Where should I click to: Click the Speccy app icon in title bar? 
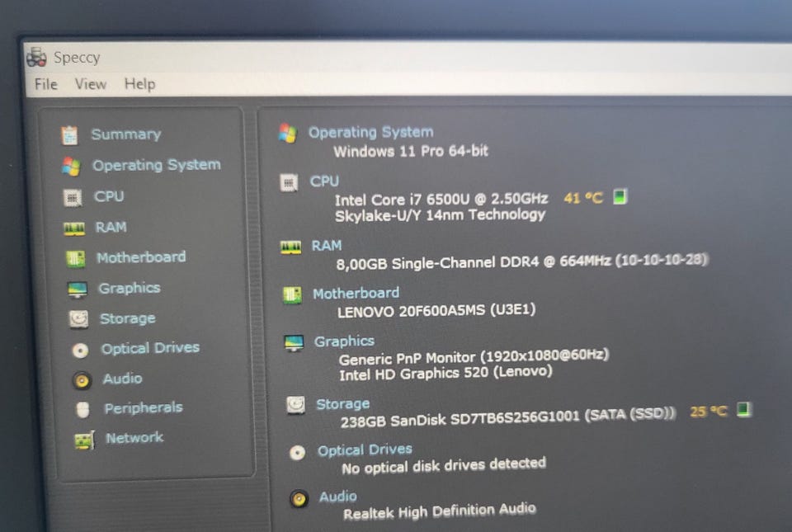pyautogui.click(x=36, y=57)
